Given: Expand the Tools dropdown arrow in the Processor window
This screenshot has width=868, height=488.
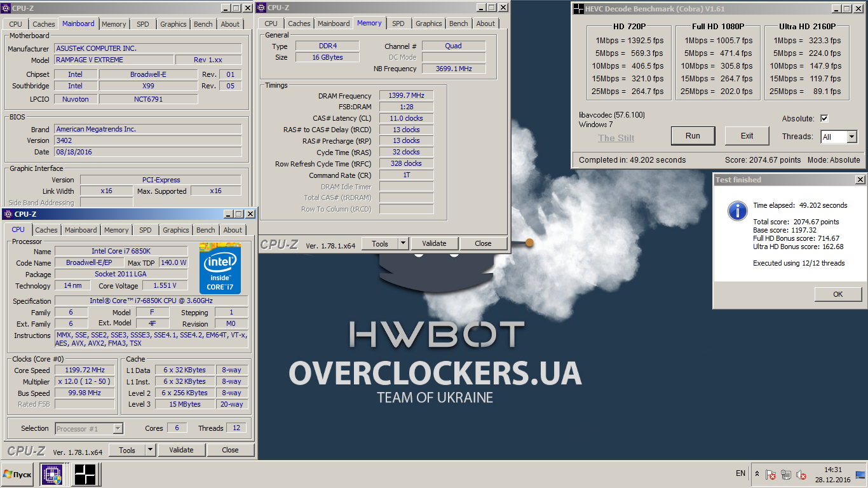Looking at the screenshot, I should coord(150,450).
